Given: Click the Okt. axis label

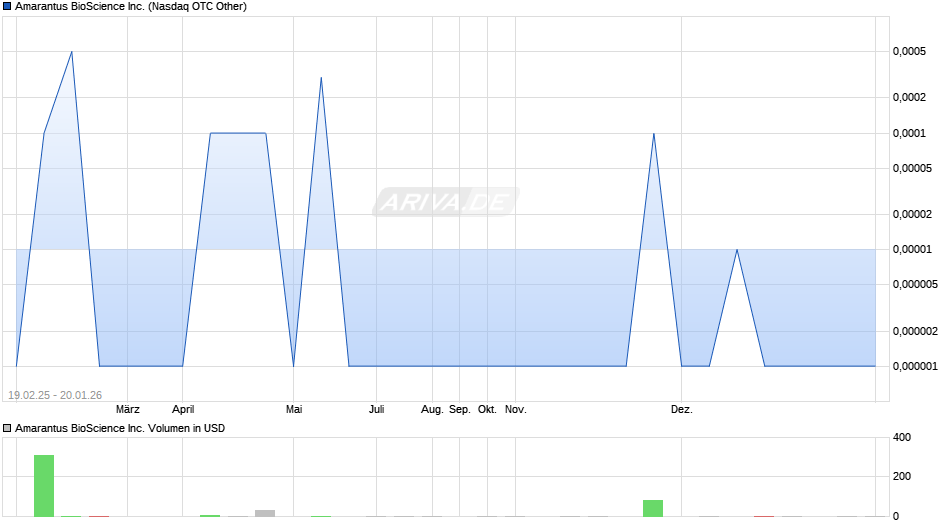Looking at the screenshot, I should [487, 410].
